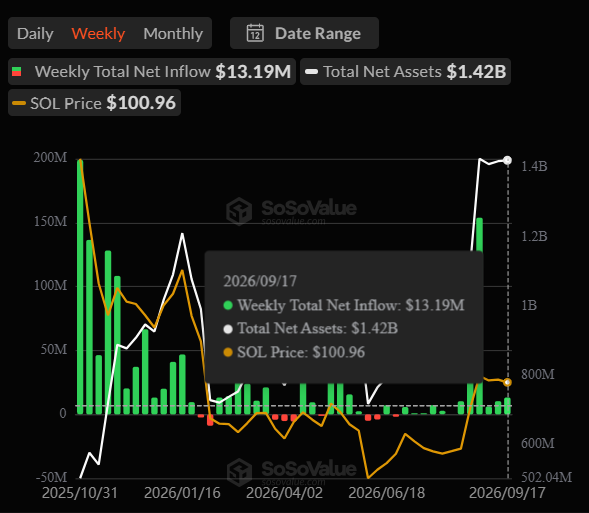Click the tallest green bar at 2025/10/31
Screen dimensions: 589x513
click(80, 287)
